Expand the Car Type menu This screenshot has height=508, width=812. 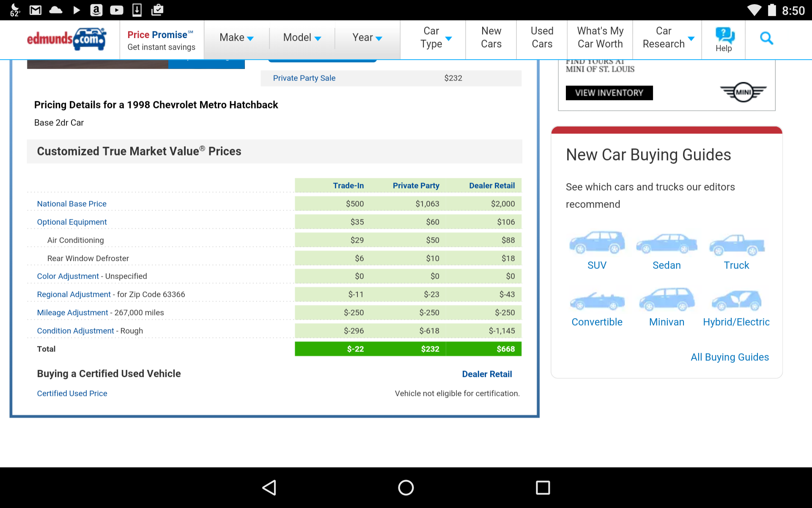(x=436, y=38)
